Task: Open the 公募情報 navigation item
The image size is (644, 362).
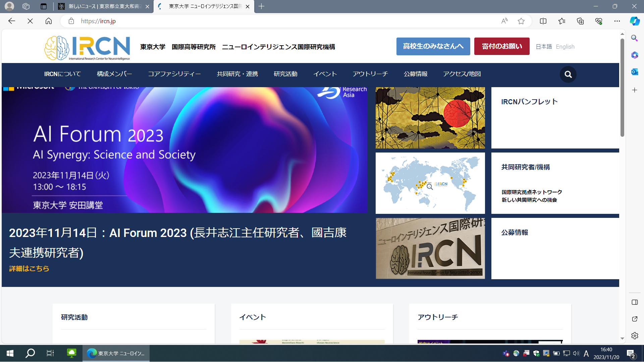Action: click(x=416, y=74)
